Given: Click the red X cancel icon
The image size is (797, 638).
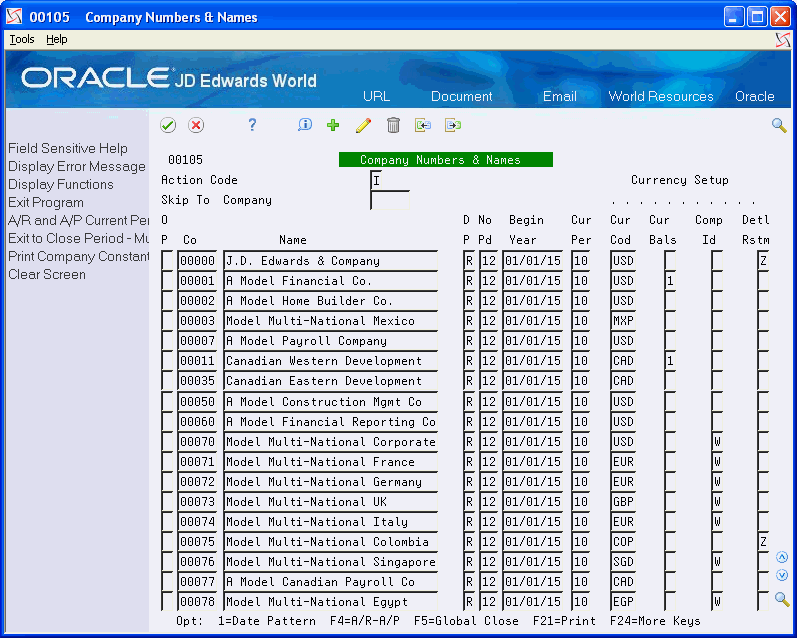Looking at the screenshot, I should [x=196, y=125].
